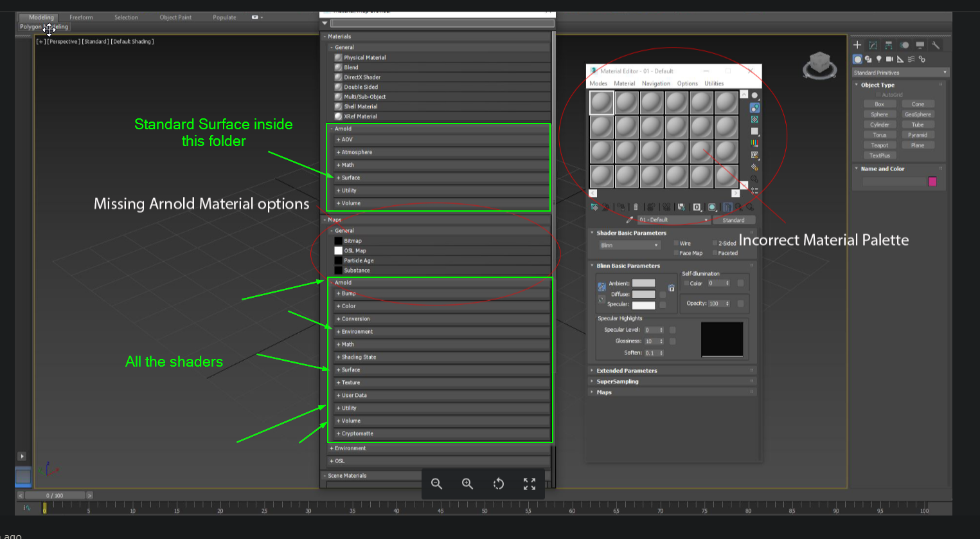This screenshot has width=980, height=539.
Task: Click the Teapot primitive button
Action: click(x=879, y=145)
